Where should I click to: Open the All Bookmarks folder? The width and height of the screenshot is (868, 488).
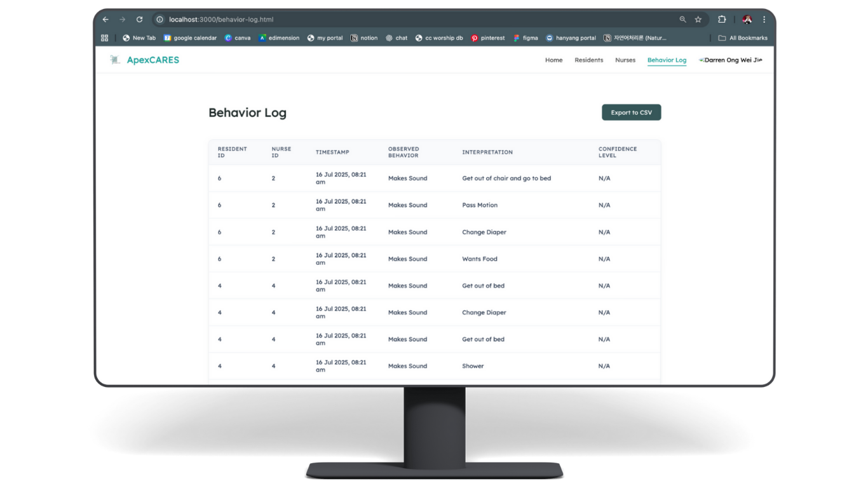point(742,38)
